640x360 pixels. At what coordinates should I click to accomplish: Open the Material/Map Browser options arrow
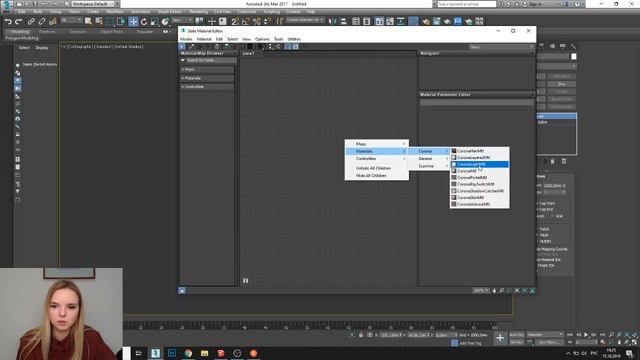click(183, 60)
